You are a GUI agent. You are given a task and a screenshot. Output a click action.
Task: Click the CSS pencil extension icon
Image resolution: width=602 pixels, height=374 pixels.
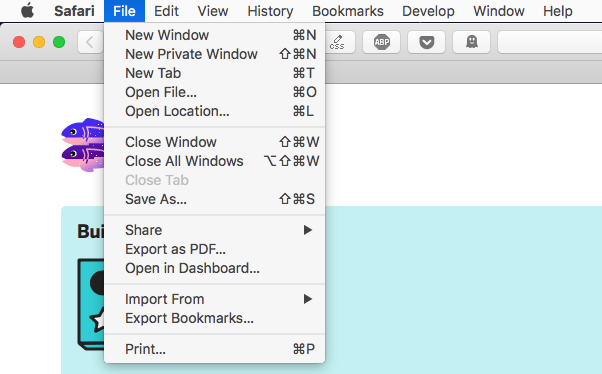(x=338, y=42)
